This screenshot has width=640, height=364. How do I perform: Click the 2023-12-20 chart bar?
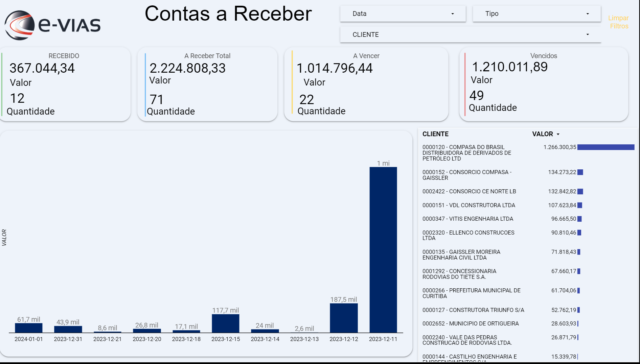(x=147, y=331)
